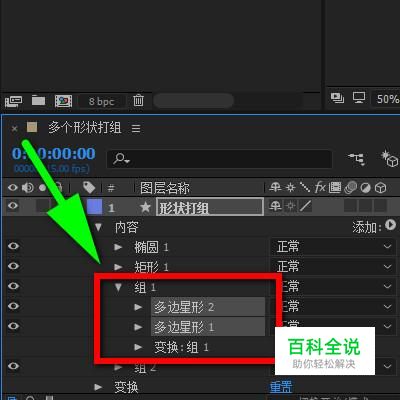Image resolution: width=400 pixels, height=400 pixels.
Task: Click the shape layer star icon
Action: click(145, 207)
